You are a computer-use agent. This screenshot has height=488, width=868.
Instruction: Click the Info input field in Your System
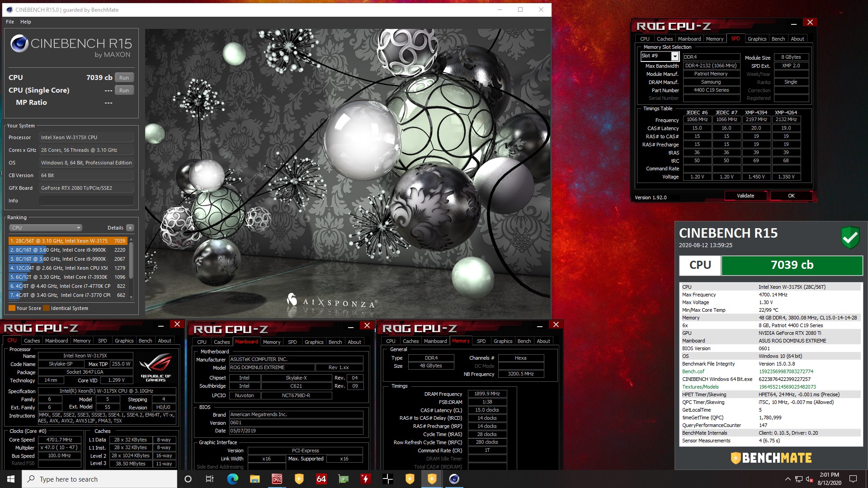[x=86, y=201]
